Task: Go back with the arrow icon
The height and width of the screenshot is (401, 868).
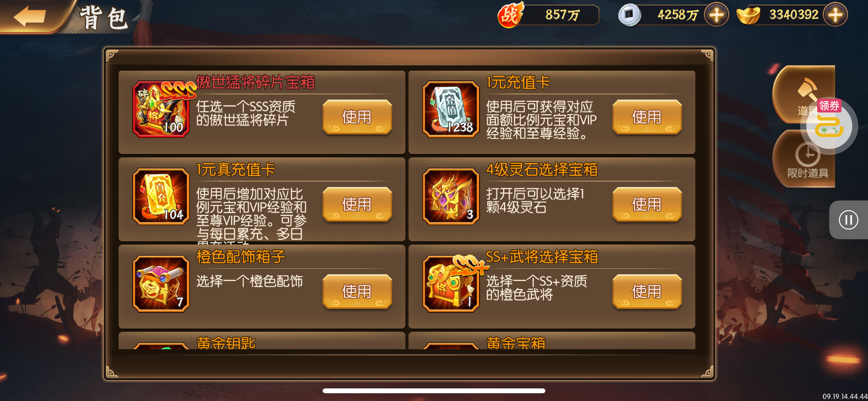Action: (30, 16)
